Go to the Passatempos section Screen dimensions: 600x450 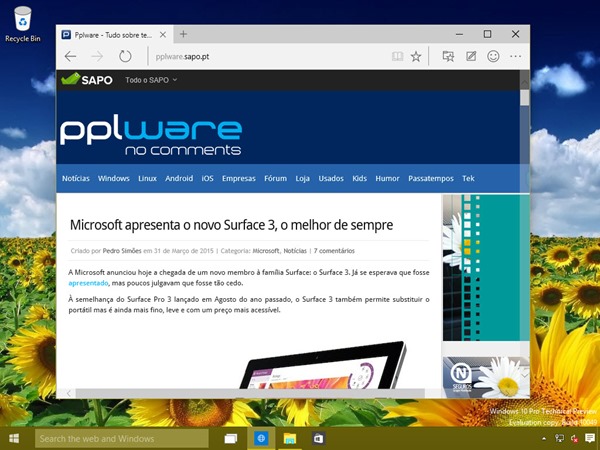(431, 178)
